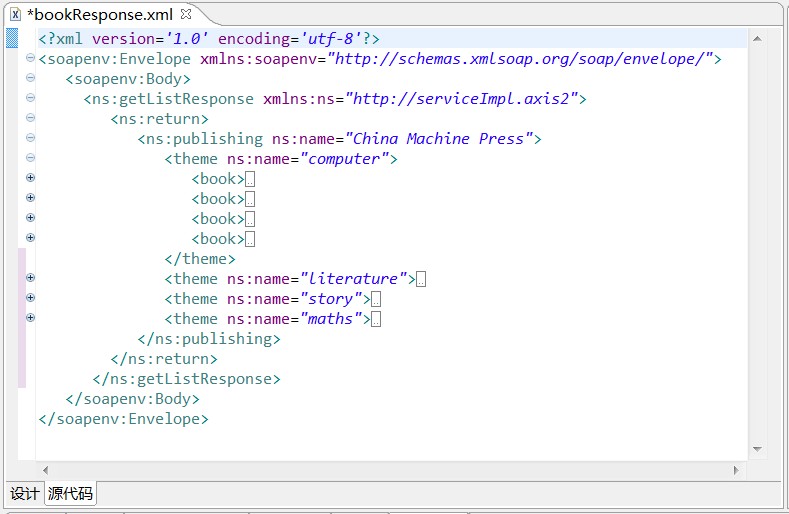This screenshot has height=514, width=789.
Task: Expand the first book element
Action: [x=30, y=178]
